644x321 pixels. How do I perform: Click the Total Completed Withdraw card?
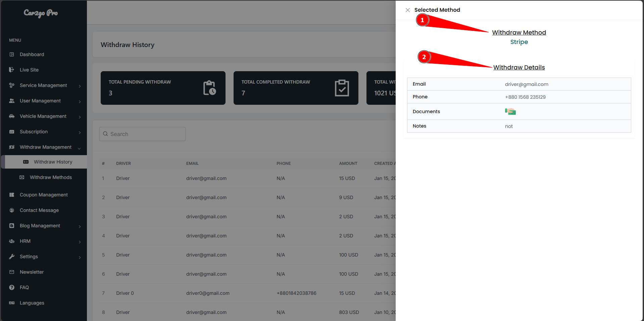tap(296, 88)
